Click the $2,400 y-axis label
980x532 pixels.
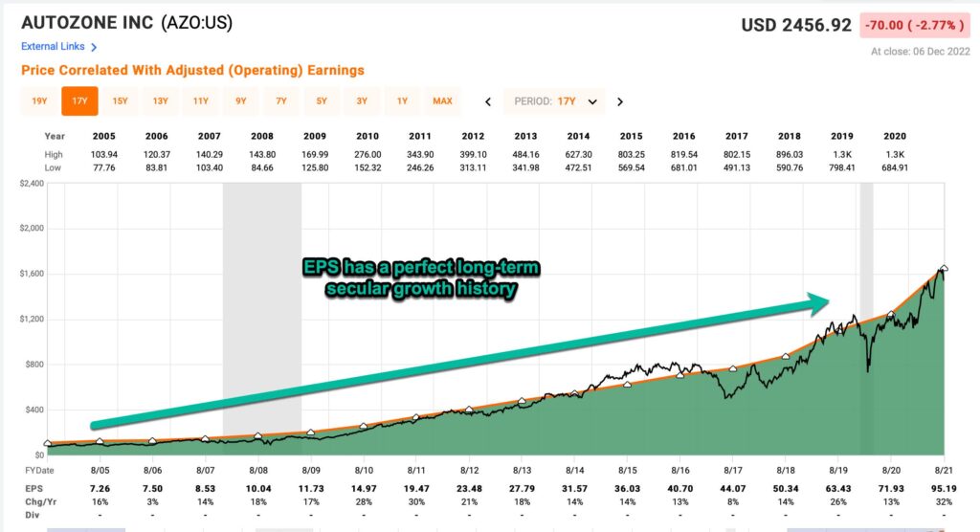[32, 183]
